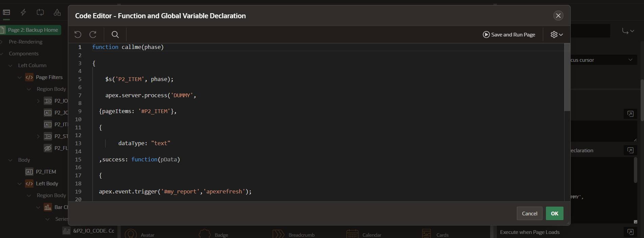This screenshot has width=644, height=238.
Task: Collapse the Series node
Action: (48, 219)
